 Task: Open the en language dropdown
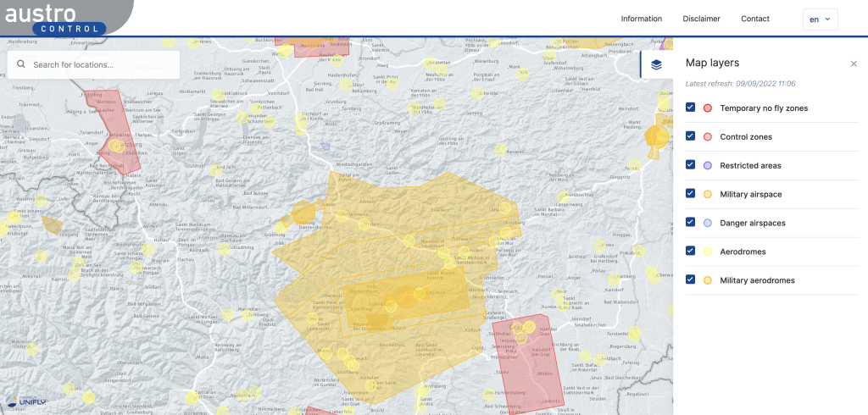(821, 19)
